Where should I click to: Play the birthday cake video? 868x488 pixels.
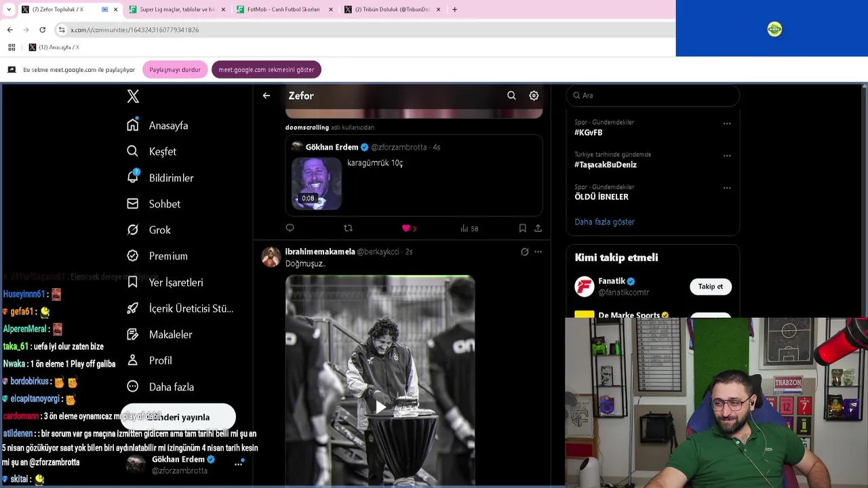pos(380,407)
